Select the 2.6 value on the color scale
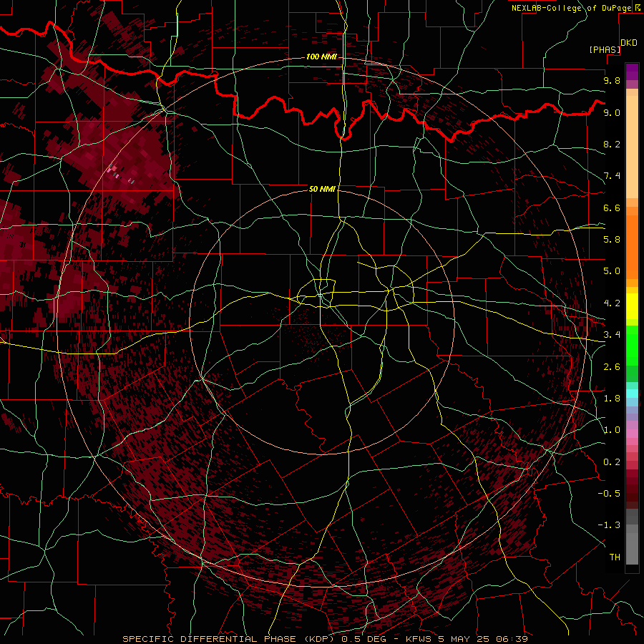 (x=612, y=367)
